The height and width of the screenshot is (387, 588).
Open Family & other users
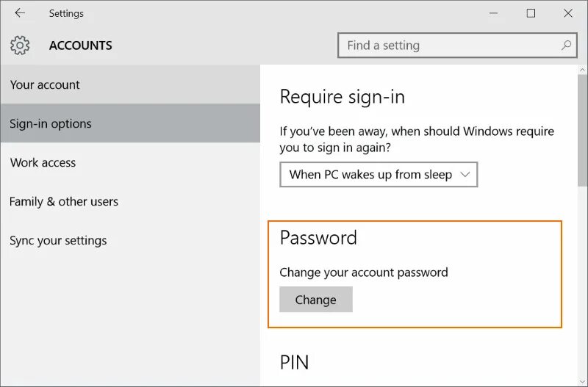[64, 201]
